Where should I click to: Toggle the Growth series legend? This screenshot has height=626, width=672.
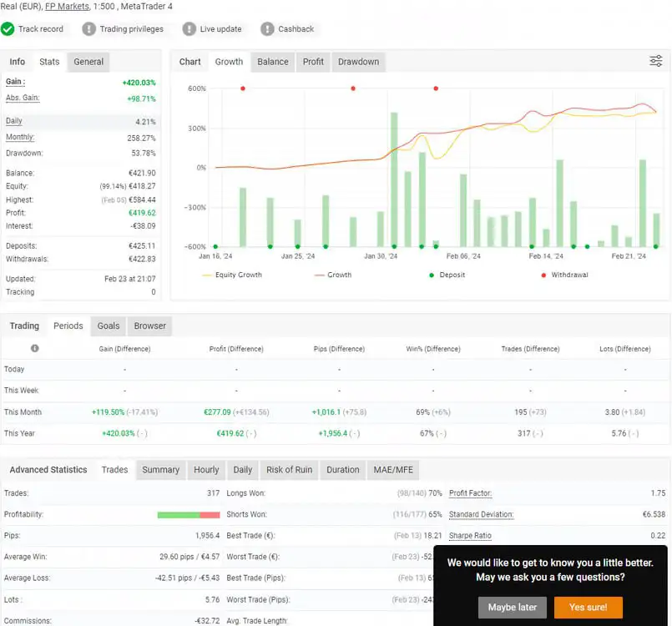(332, 275)
